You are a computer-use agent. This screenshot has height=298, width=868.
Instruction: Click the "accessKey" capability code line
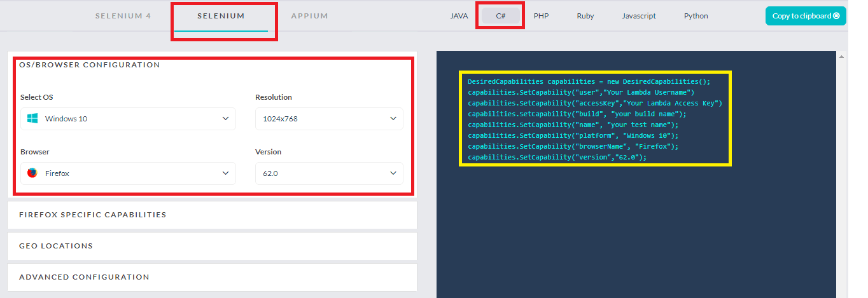tap(595, 103)
